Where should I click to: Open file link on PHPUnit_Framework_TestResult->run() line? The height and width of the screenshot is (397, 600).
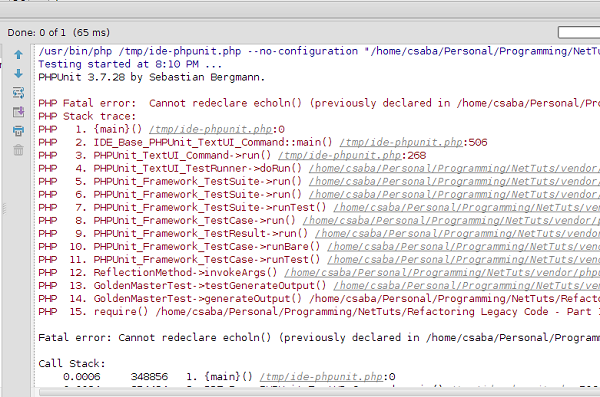(x=457, y=234)
